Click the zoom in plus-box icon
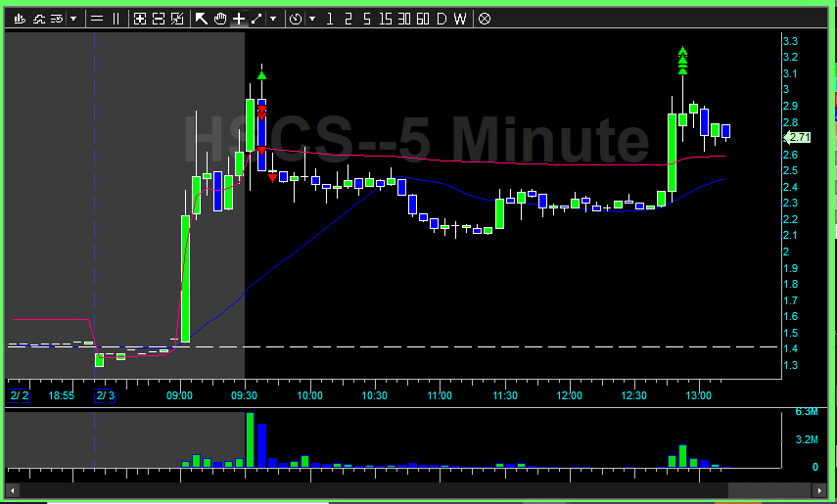 pos(140,20)
